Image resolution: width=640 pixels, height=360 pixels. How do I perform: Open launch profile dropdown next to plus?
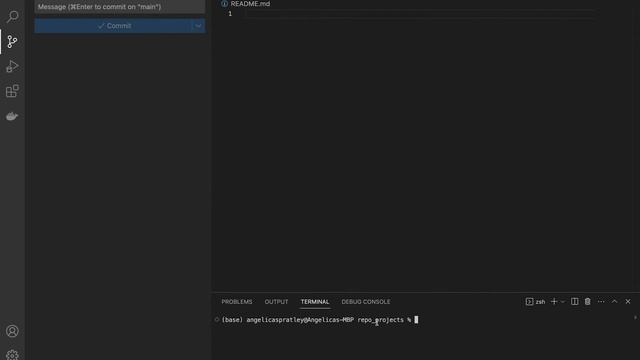563,302
